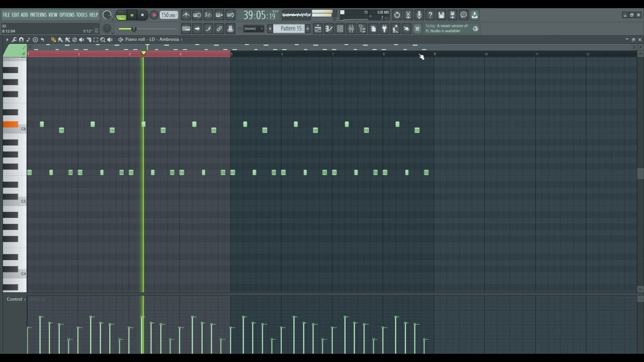Click the hat-shaped toolbar icon
The width and height of the screenshot is (644, 362).
coord(230,29)
